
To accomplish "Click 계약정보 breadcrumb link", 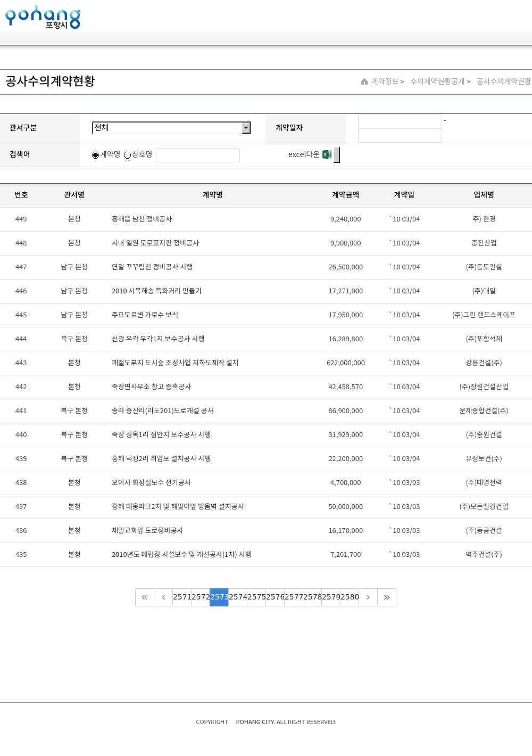I will click(385, 81).
